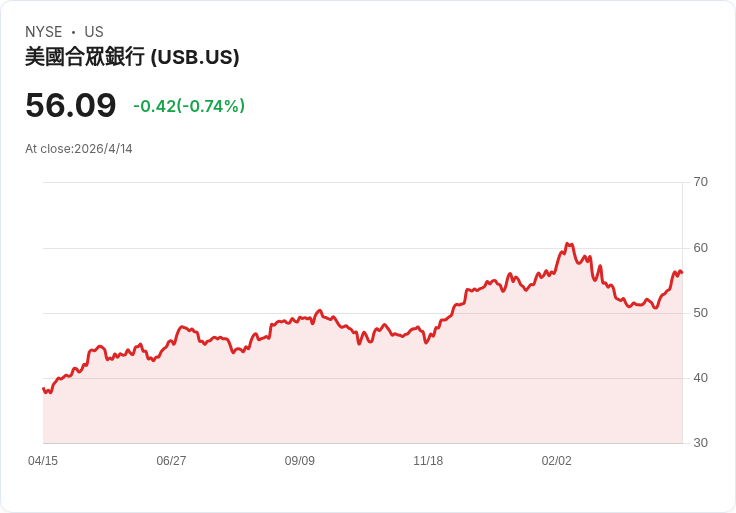Click the highest peak of the red price line

click(567, 243)
